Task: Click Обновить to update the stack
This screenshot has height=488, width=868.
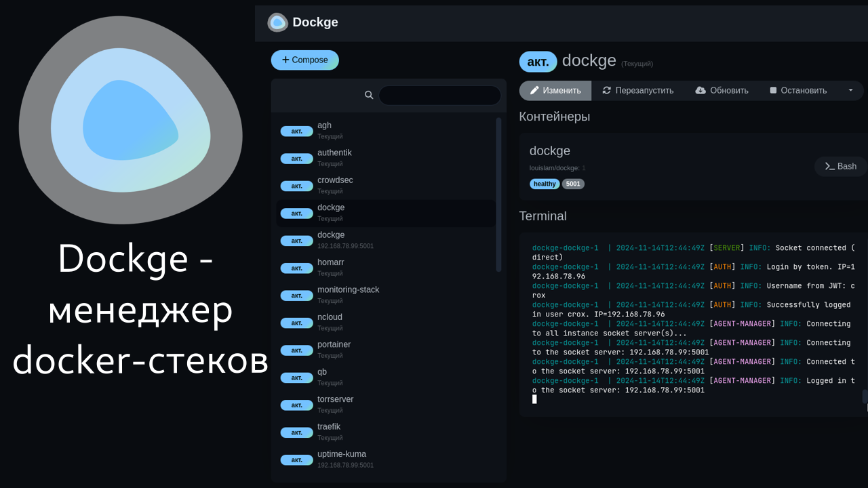Action: pyautogui.click(x=722, y=90)
